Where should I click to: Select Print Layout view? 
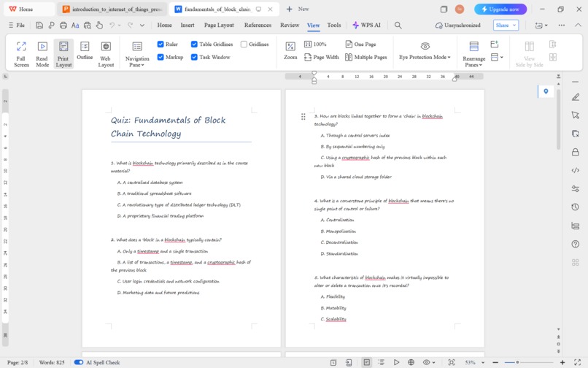63,54
